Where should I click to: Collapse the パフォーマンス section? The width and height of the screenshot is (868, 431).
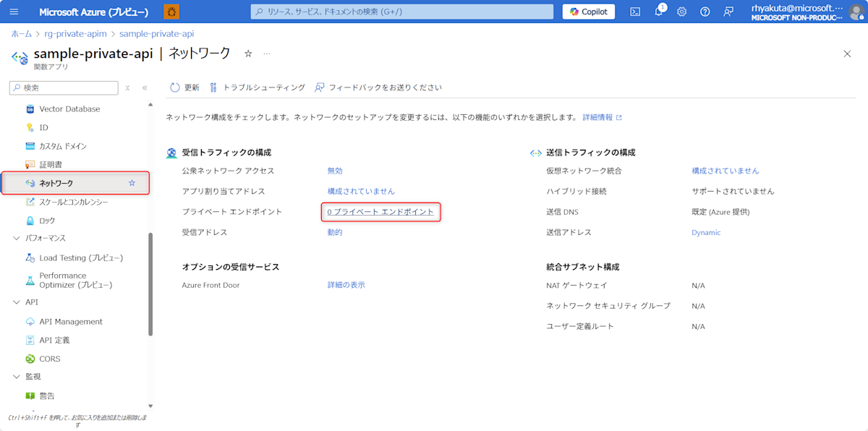[x=17, y=238]
